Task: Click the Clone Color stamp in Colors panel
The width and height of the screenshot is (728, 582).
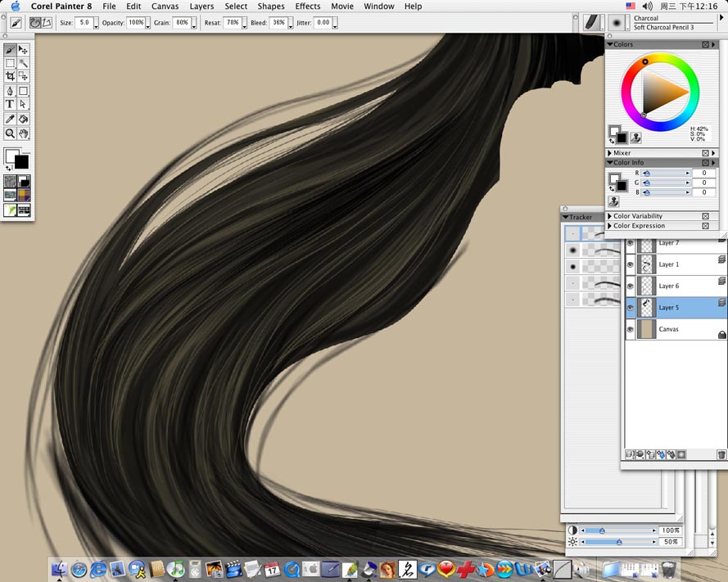Action: coord(635,138)
